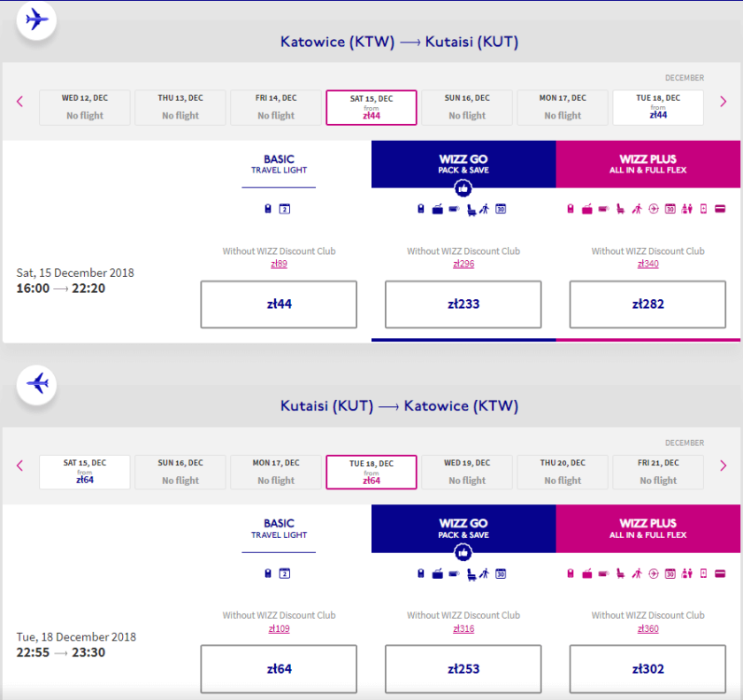
Task: Click the airplane icon above the Katowice to Kutaisi flight
Action: click(x=36, y=19)
